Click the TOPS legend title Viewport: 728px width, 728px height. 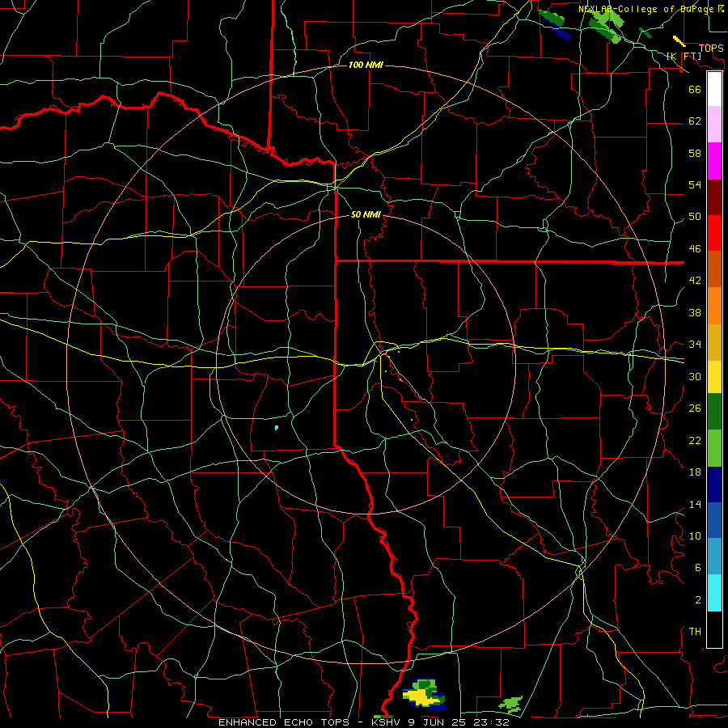(x=711, y=49)
